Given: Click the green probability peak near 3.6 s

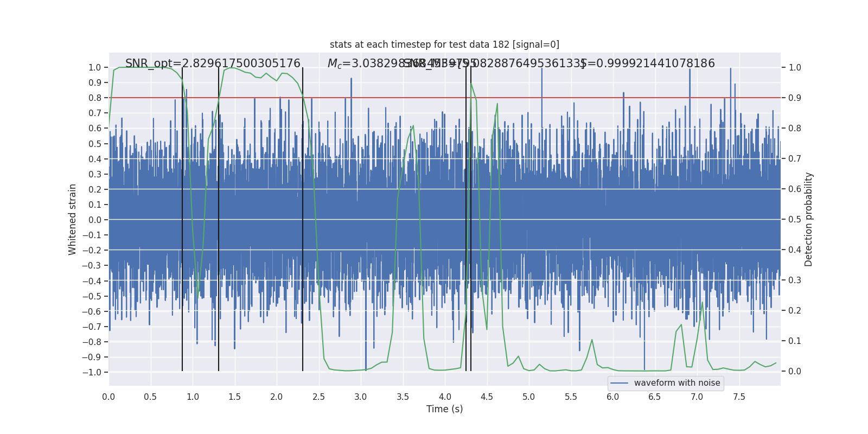Looking at the screenshot, I should click(x=413, y=126).
